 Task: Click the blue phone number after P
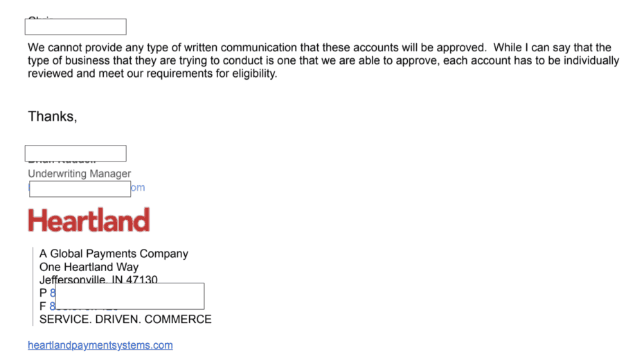pos(53,293)
